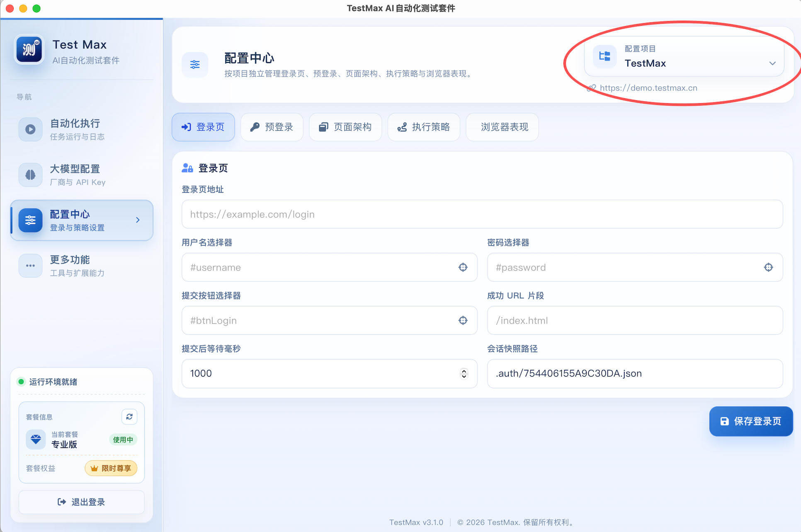
Task: Click the brain icon for 大模型配置
Action: [x=30, y=175]
